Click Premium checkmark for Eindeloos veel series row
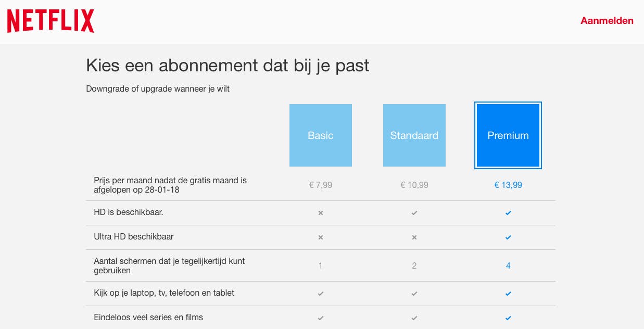The image size is (644, 329). pyautogui.click(x=508, y=318)
